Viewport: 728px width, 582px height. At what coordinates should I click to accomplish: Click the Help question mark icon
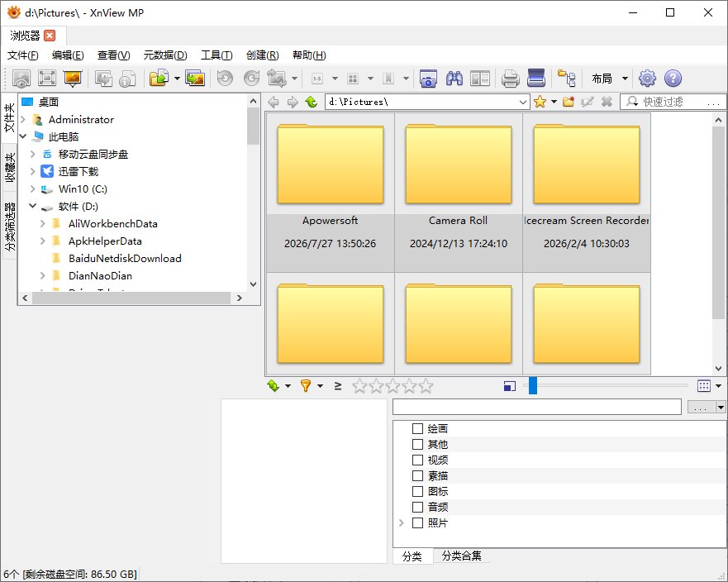click(x=673, y=78)
